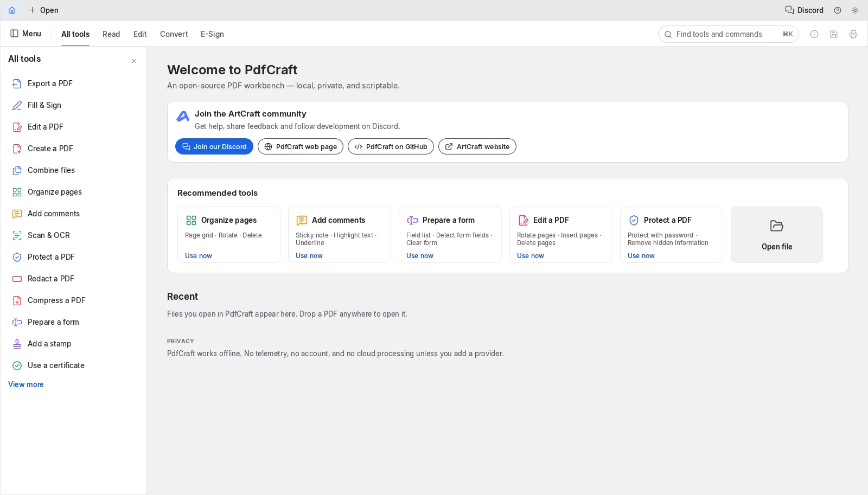868x495 pixels.
Task: Click Use now on the Prepare a form card
Action: (420, 256)
